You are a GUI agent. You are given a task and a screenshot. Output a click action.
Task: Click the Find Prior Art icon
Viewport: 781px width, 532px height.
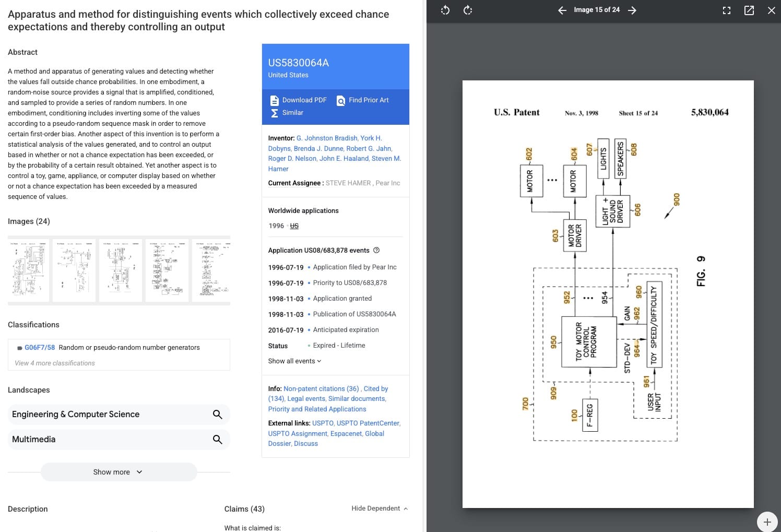click(x=340, y=100)
